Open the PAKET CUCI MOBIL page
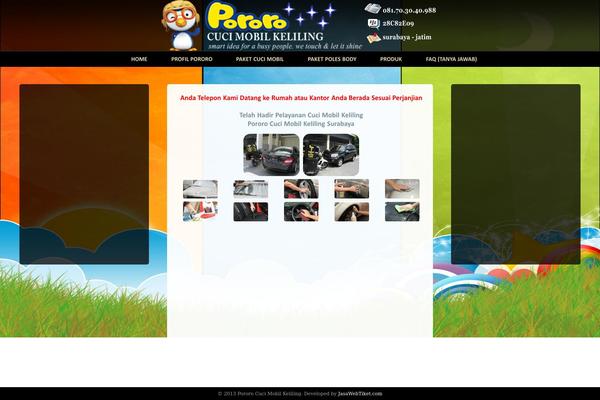The height and width of the screenshot is (400, 600). (259, 59)
